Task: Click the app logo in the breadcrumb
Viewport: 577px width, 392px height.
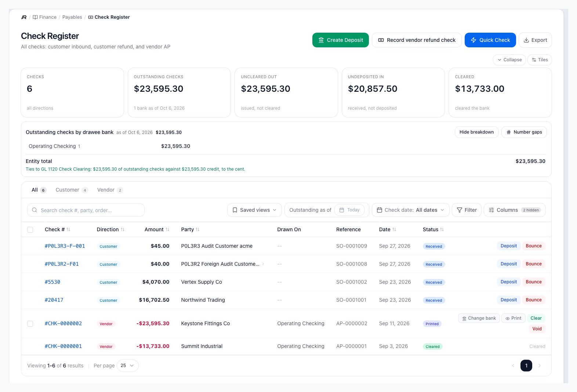Action: tap(24, 17)
